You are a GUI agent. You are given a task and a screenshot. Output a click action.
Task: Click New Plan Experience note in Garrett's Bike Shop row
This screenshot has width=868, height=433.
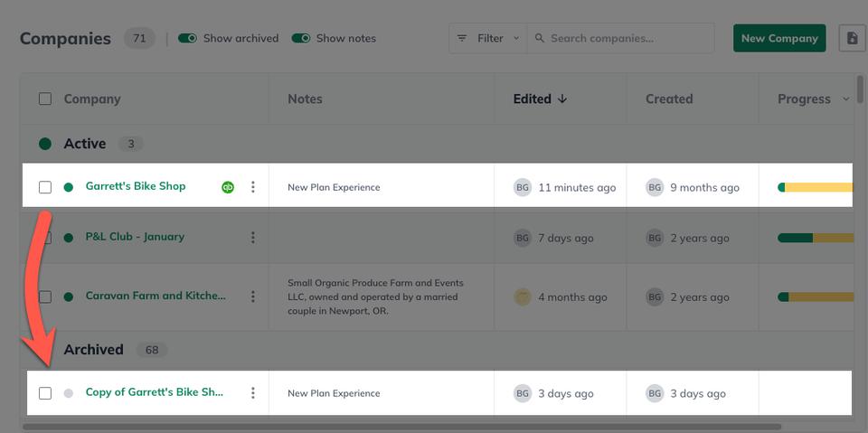click(334, 187)
